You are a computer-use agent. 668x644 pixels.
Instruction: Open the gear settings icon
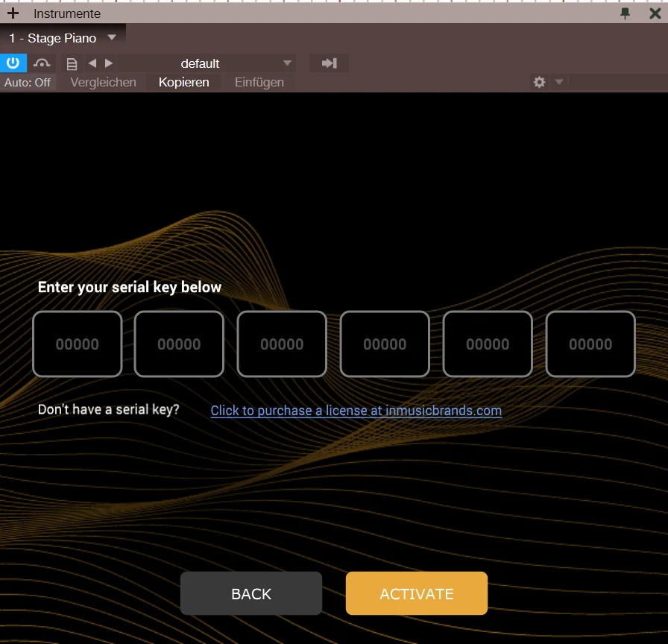pos(539,82)
